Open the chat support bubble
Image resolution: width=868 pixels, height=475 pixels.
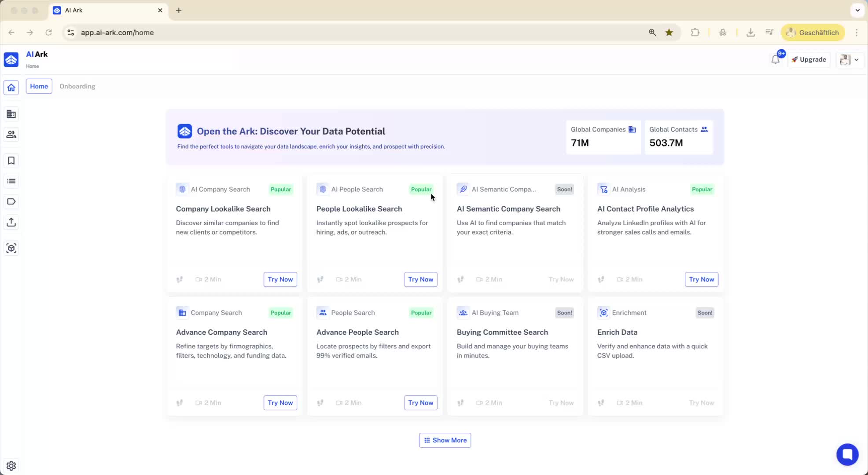[x=847, y=454]
